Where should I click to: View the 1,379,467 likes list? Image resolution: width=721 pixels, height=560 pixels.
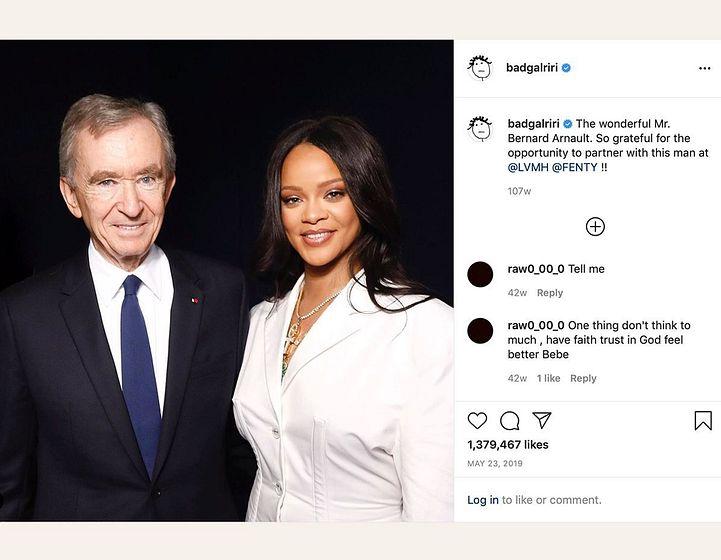[508, 445]
